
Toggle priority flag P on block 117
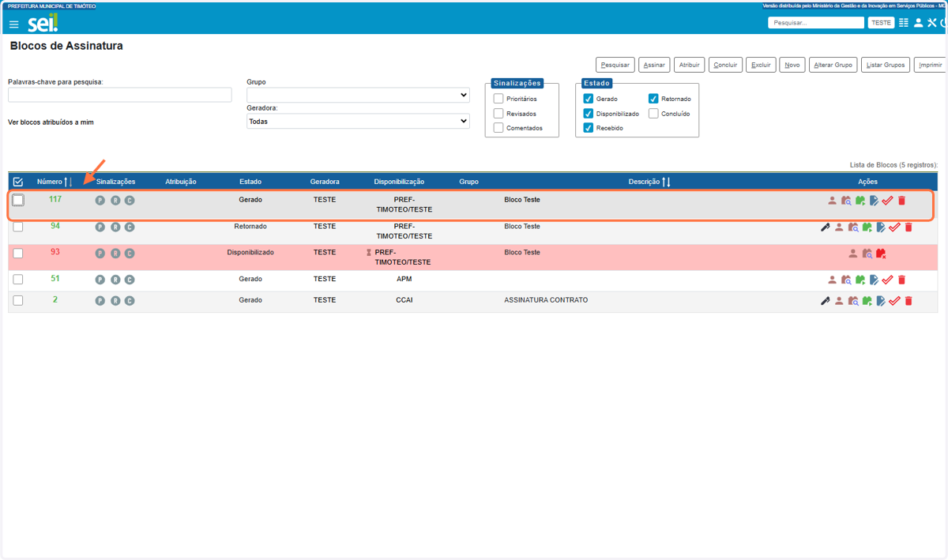100,201
